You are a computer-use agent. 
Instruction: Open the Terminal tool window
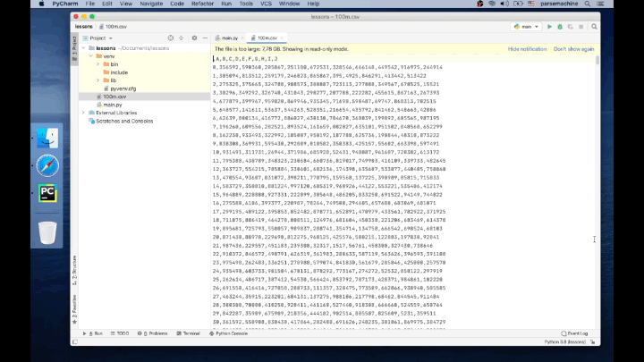click(188, 333)
